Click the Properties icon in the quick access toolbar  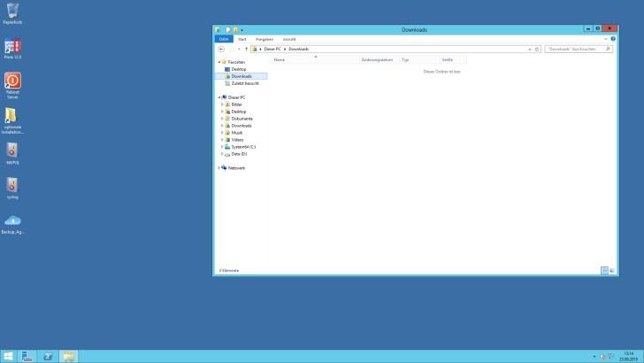tap(228, 30)
